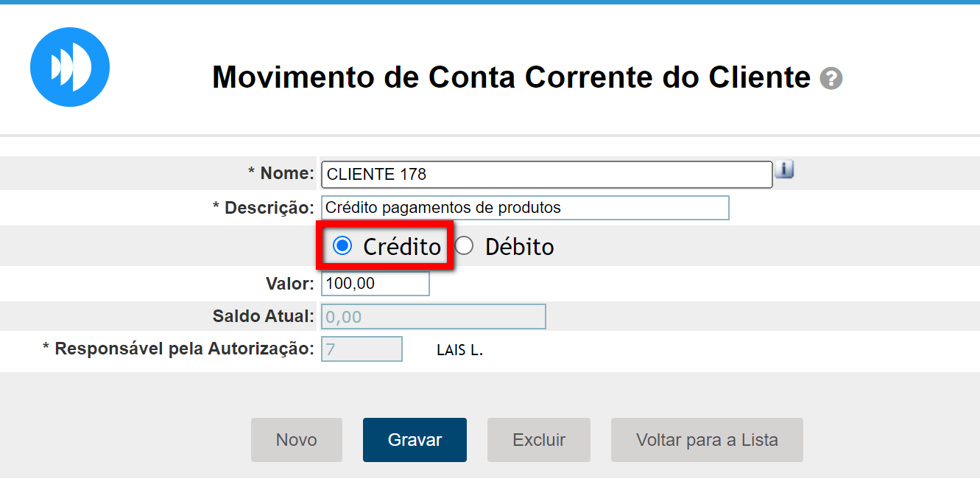The image size is (980, 479).
Task: Go back using Voltar para a Lista
Action: tap(707, 440)
